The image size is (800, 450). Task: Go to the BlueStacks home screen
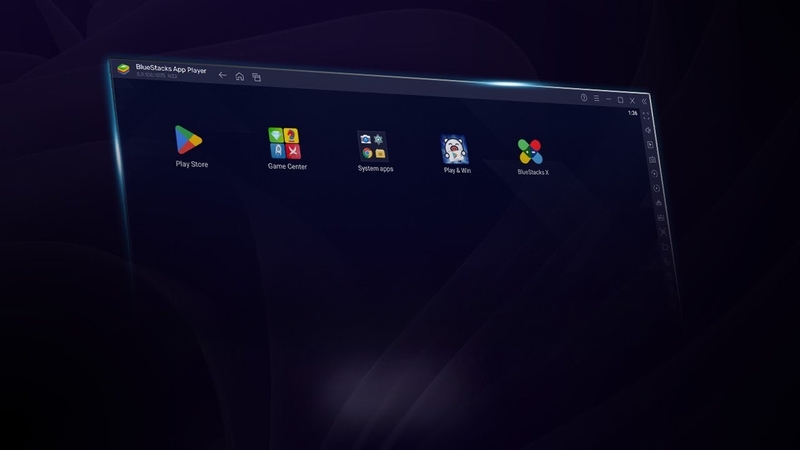click(x=240, y=77)
